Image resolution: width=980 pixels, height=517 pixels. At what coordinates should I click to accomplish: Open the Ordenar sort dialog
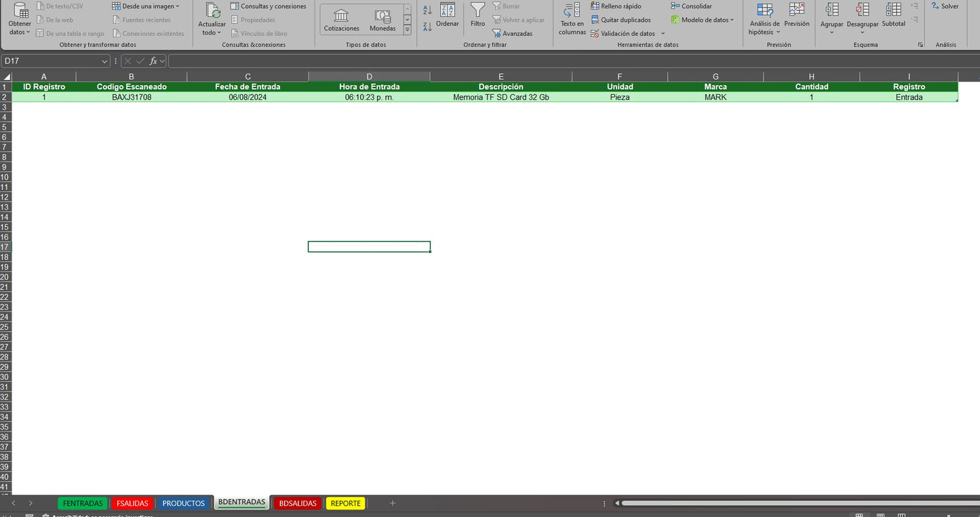click(448, 15)
